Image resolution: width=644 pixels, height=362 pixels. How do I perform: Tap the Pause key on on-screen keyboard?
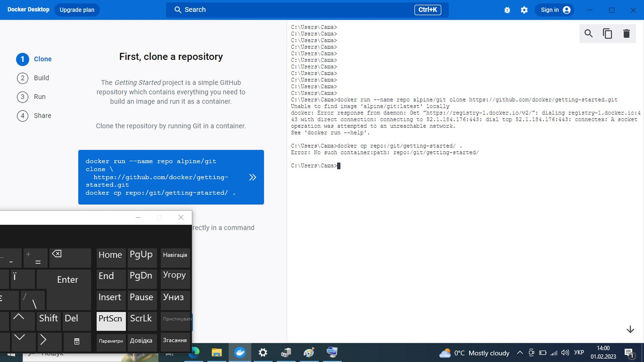(x=142, y=300)
